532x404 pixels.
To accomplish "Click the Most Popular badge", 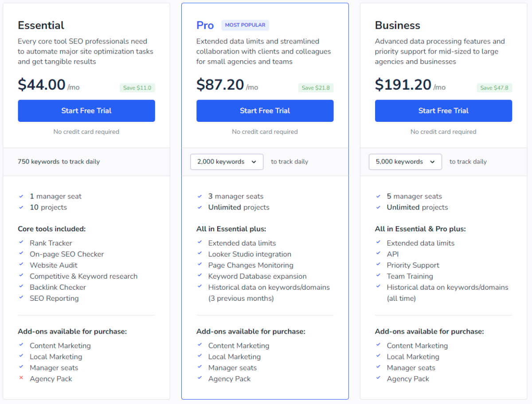I will [245, 25].
